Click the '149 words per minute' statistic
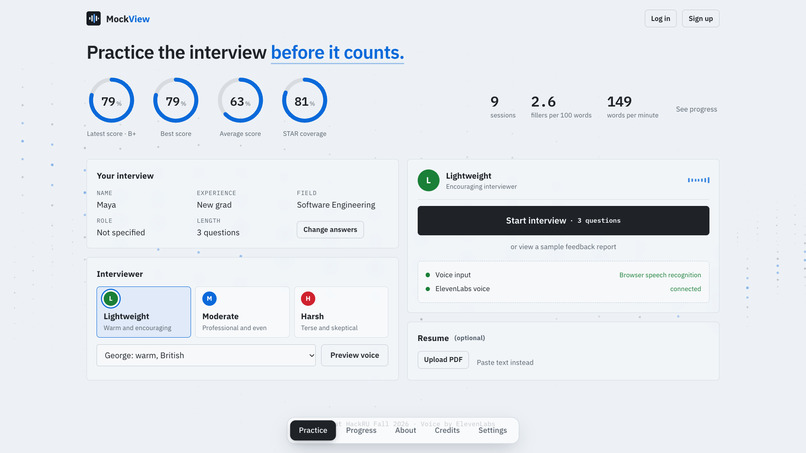The height and width of the screenshot is (453, 806). point(632,107)
